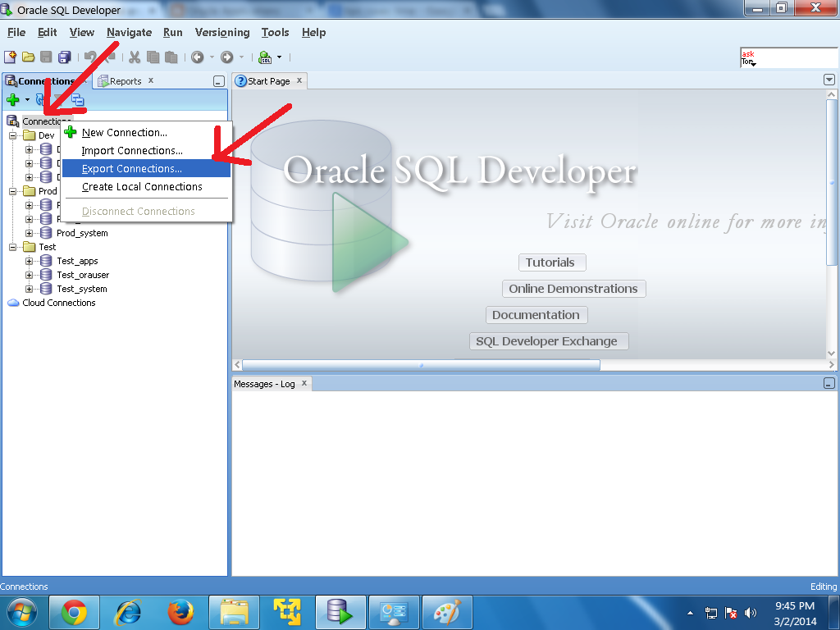This screenshot has width=840, height=630.
Task: Choose New Connection... from context menu
Action: 146,132
